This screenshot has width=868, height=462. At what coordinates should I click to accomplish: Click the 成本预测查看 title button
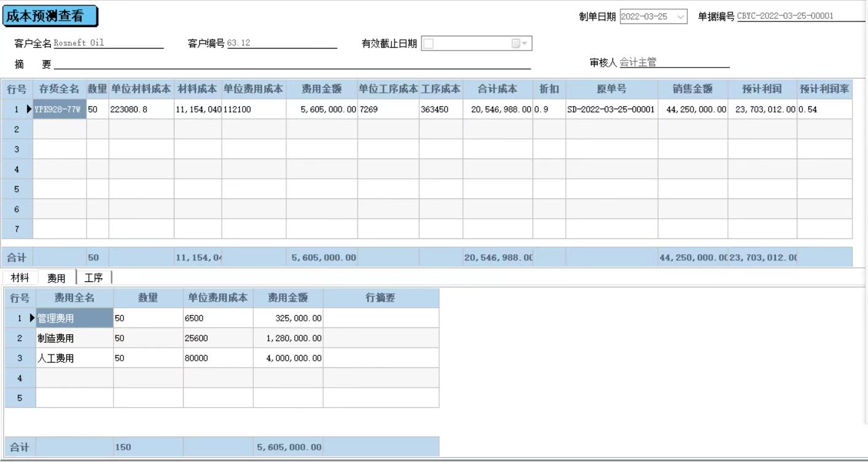point(50,17)
